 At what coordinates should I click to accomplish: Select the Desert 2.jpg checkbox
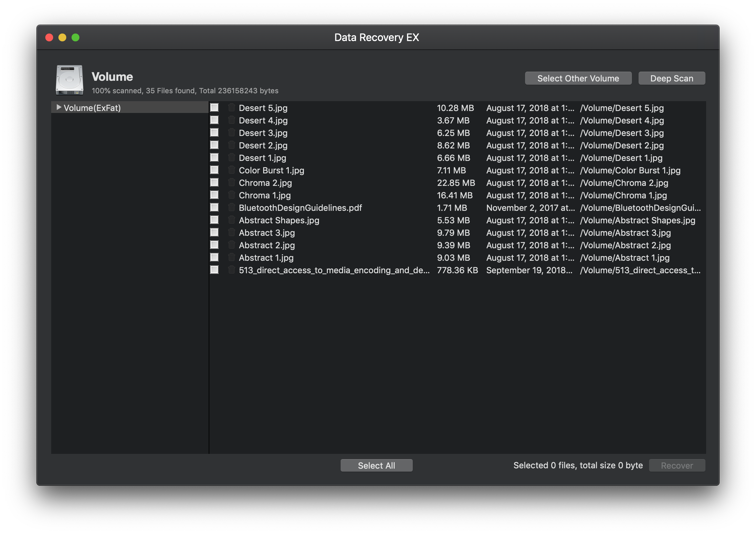click(214, 145)
